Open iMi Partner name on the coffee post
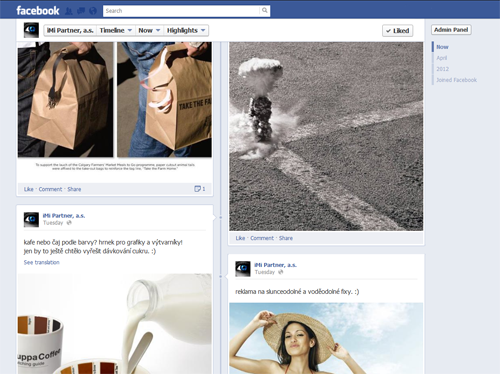The image size is (500, 374). [x=64, y=216]
